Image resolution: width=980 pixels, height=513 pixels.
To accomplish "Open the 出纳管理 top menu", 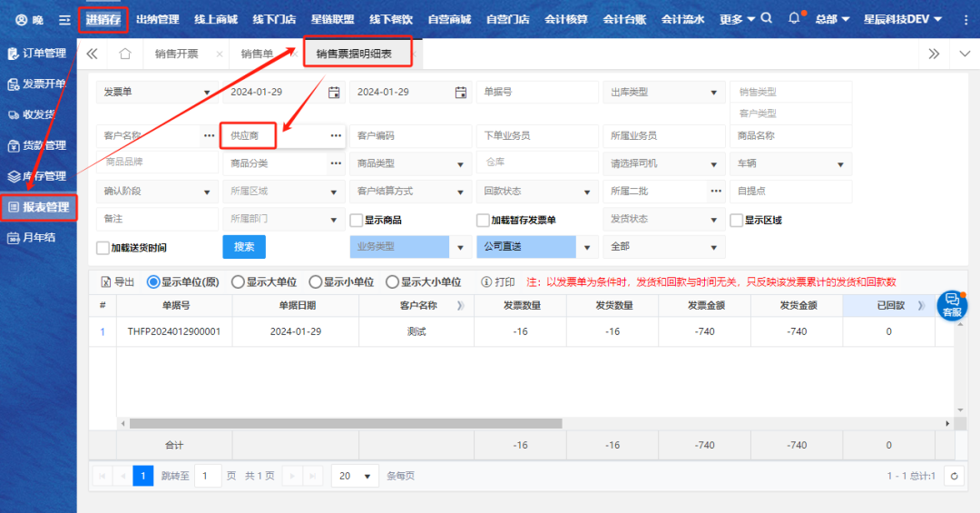I will 157,19.
